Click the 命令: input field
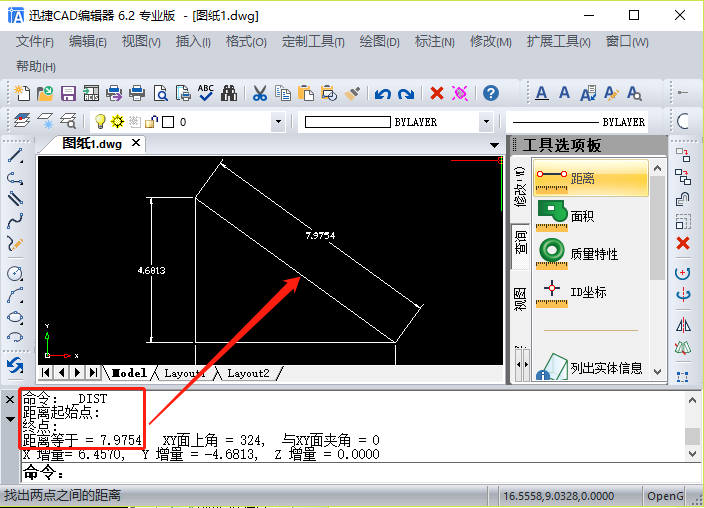This screenshot has height=508, width=704. pyautogui.click(x=361, y=473)
